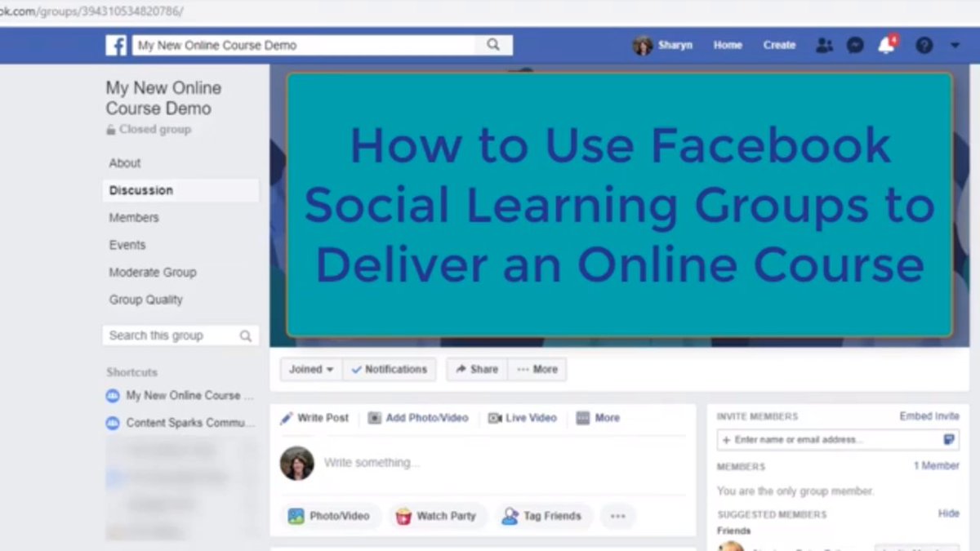Go to Home
Image resolution: width=980 pixels, height=551 pixels.
tap(728, 46)
